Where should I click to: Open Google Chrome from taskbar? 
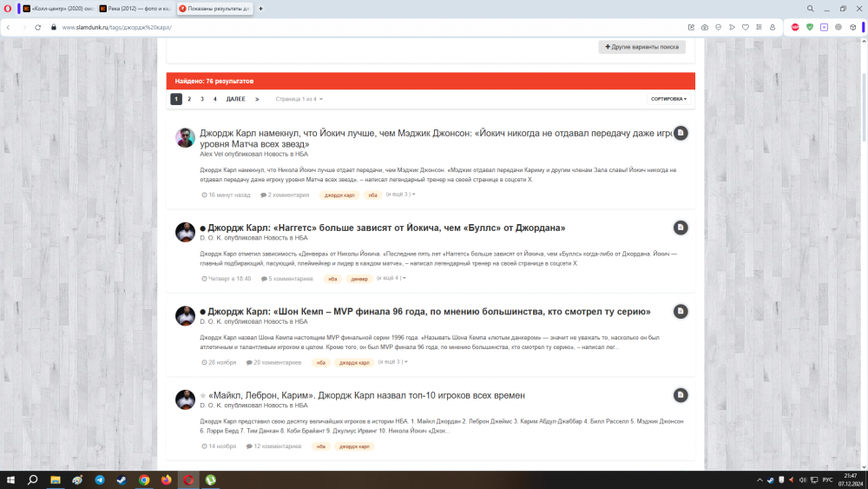[x=144, y=480]
